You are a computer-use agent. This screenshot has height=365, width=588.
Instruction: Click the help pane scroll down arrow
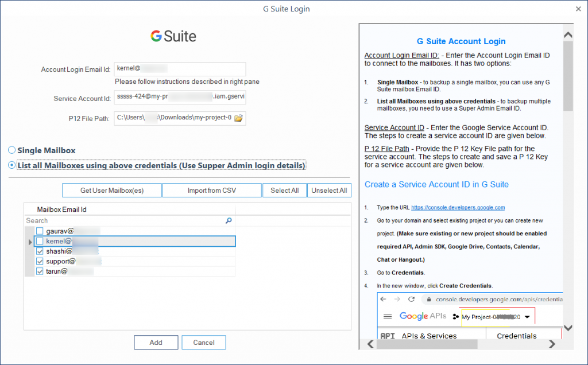pyautogui.click(x=568, y=328)
